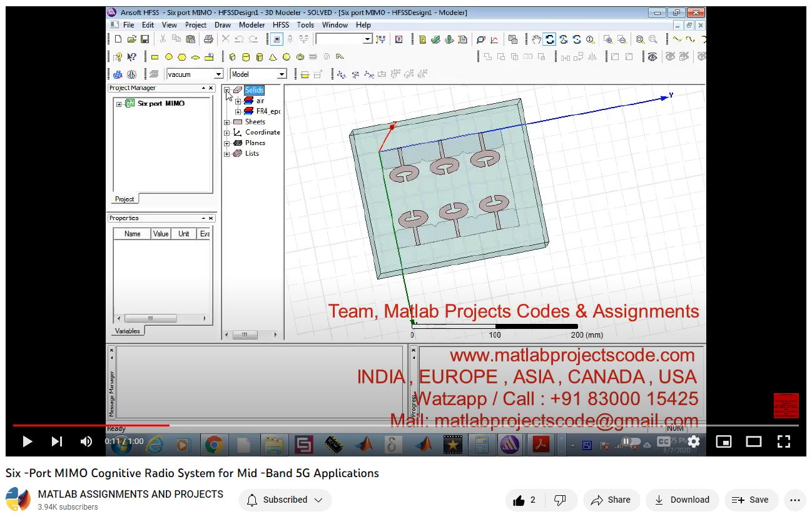Open the HFSS menu in menu bar
The width and height of the screenshot is (812, 519).
point(281,25)
